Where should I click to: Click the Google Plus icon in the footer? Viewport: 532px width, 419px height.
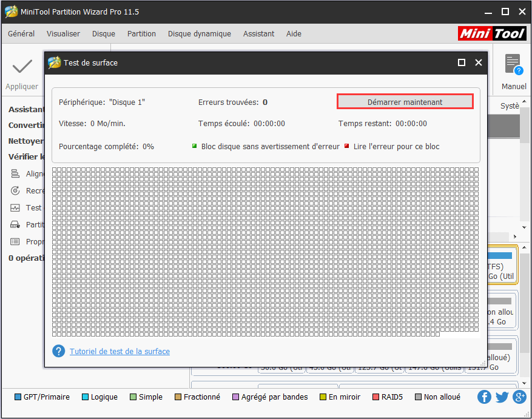[519, 397]
